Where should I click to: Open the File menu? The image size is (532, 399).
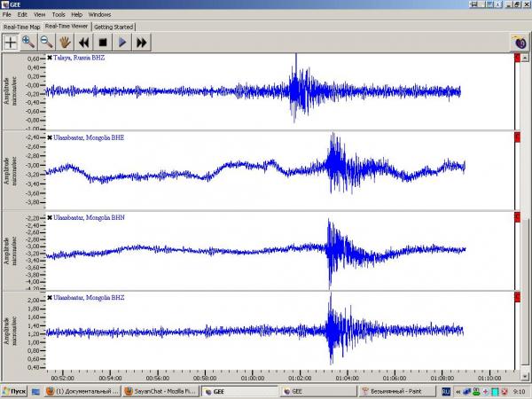pyautogui.click(x=7, y=14)
